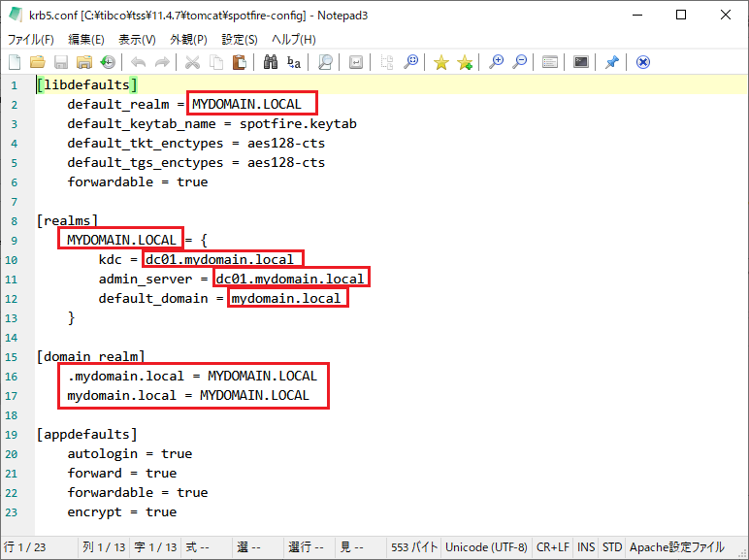Click the magnifier reset zoom icon
The height and width of the screenshot is (560, 749).
pyautogui.click(x=410, y=62)
